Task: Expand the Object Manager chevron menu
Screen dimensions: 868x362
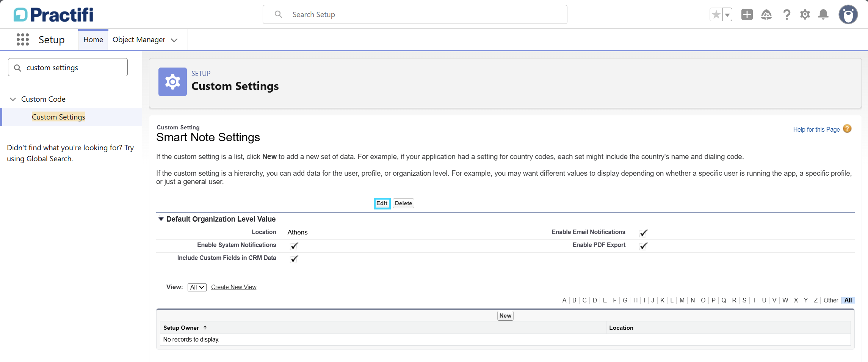Action: 174,40
